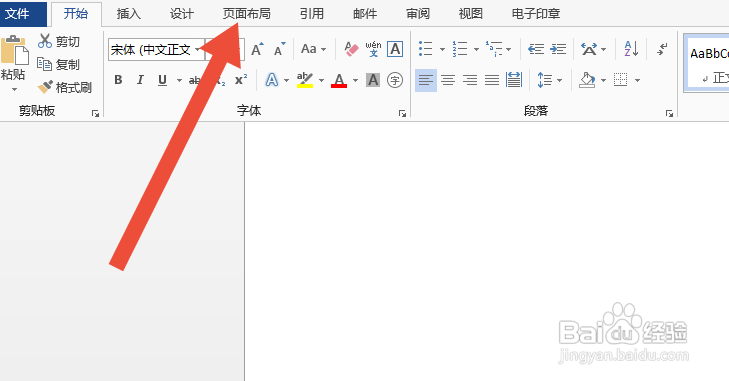Image resolution: width=729 pixels, height=381 pixels.
Task: Expand the font color dropdown arrow
Action: [x=356, y=80]
